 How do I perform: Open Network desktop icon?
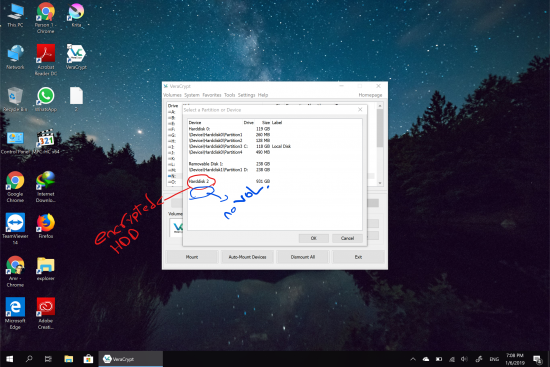(15, 57)
